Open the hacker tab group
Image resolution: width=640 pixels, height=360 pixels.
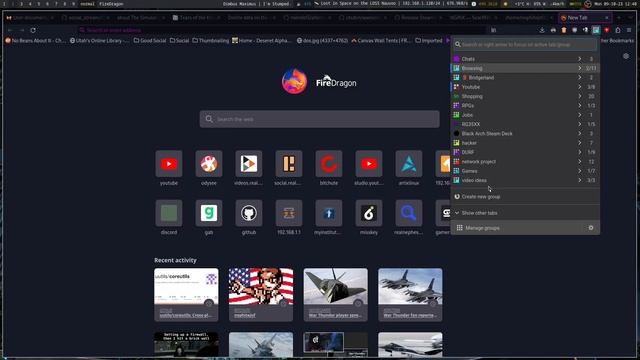click(x=525, y=143)
